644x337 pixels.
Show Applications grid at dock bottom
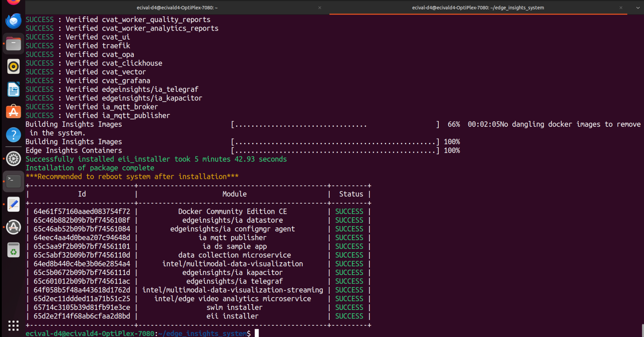pyautogui.click(x=14, y=326)
